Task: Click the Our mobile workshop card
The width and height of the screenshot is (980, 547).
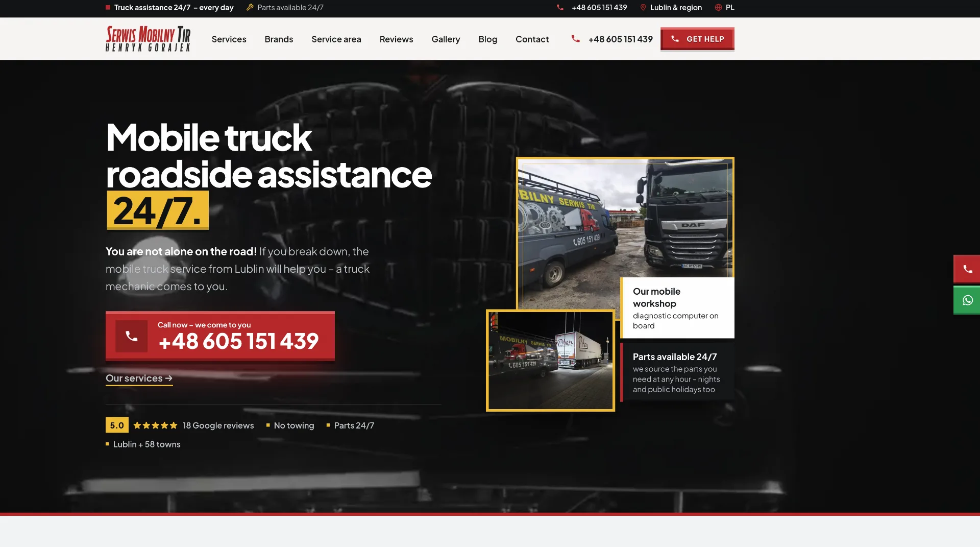Action: (x=677, y=308)
